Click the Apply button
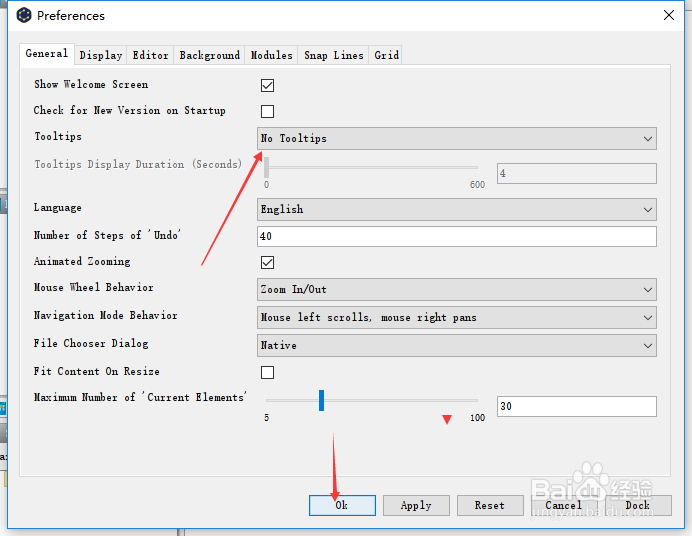Viewport: 692px width, 536px height. (416, 505)
